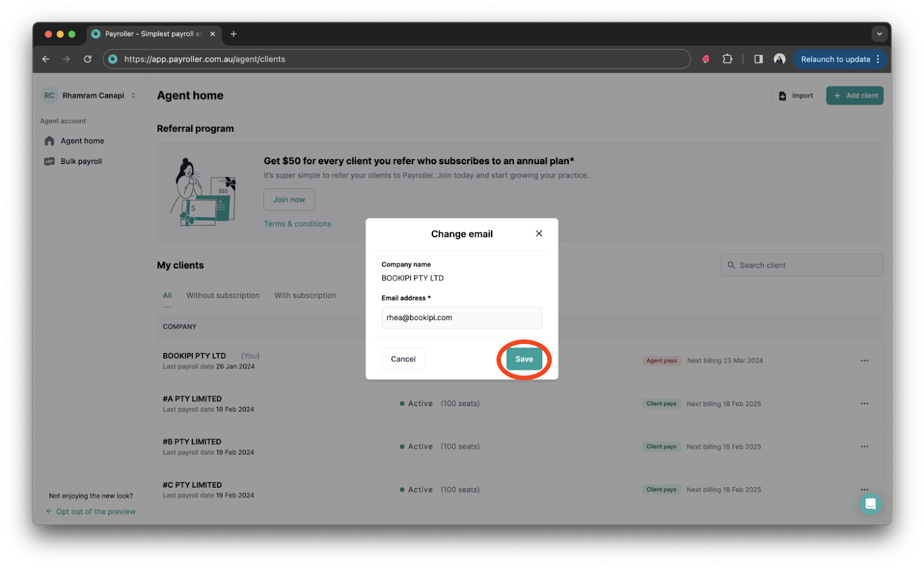The image size is (924, 568).
Task: Click the RC avatar badge
Action: click(50, 95)
